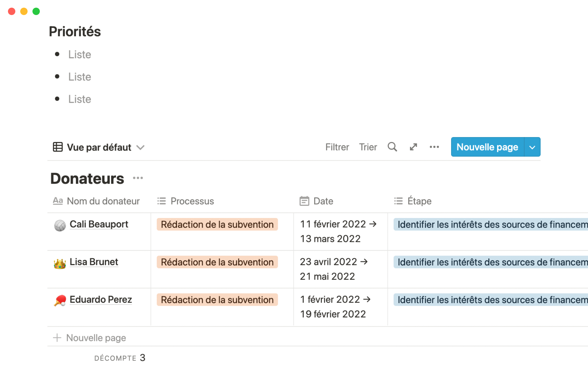
Task: Click the ping pong icon for Eduardo Perez
Action: click(x=60, y=301)
